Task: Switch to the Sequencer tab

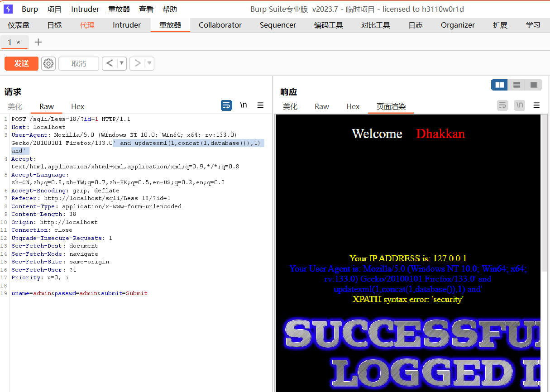Action: click(x=278, y=25)
